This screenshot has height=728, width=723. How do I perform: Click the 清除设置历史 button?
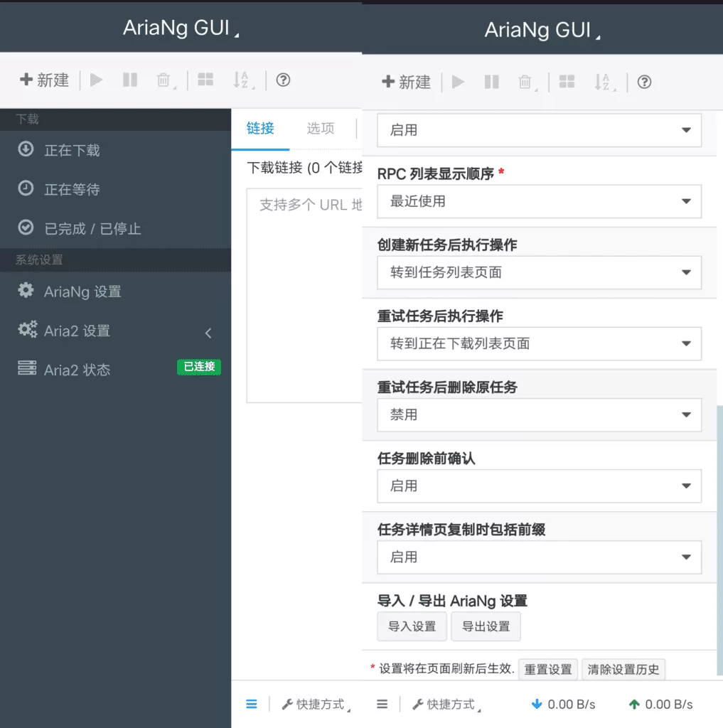pyautogui.click(x=623, y=670)
